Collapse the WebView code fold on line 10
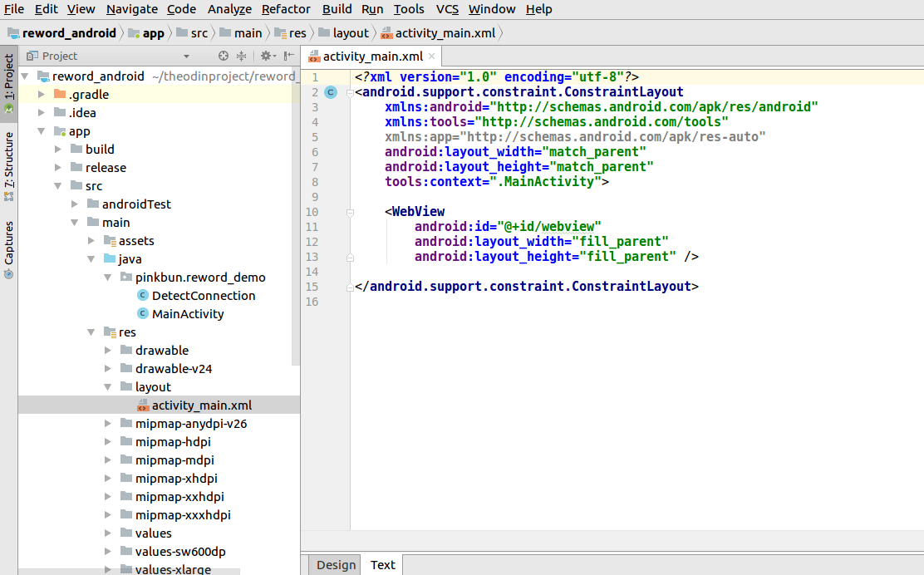This screenshot has width=924, height=575. click(349, 211)
